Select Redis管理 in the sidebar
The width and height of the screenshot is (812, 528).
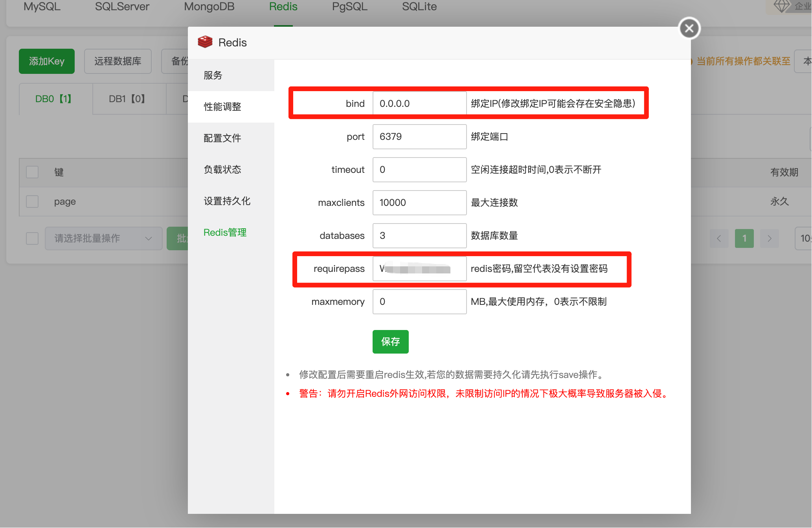[x=231, y=232]
